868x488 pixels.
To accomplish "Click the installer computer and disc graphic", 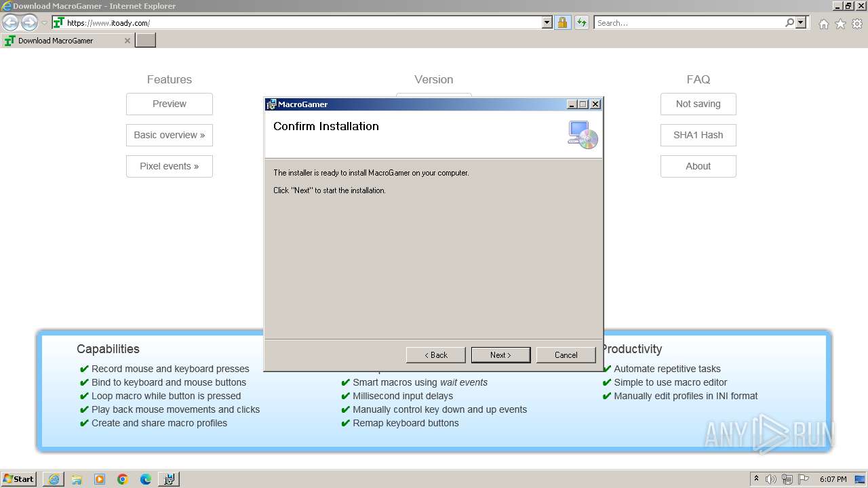I will [x=583, y=134].
